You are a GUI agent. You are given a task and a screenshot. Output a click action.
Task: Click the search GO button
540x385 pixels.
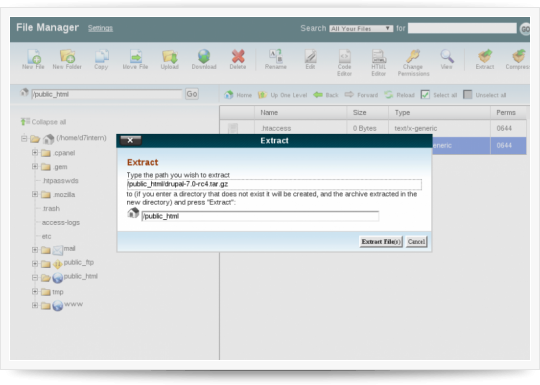[x=525, y=29]
